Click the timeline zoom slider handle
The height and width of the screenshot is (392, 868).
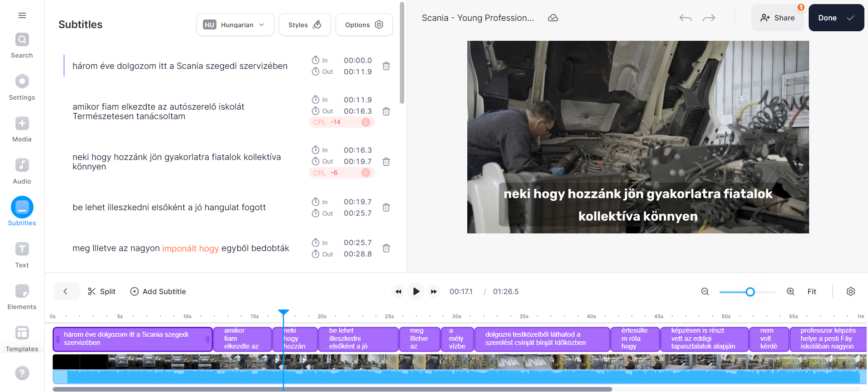[750, 291]
